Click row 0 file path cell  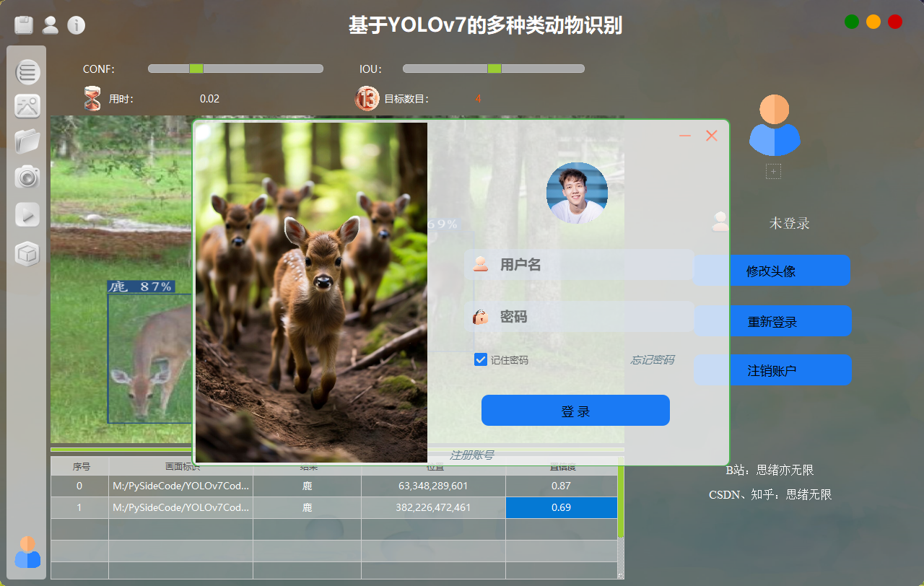pyautogui.click(x=181, y=486)
